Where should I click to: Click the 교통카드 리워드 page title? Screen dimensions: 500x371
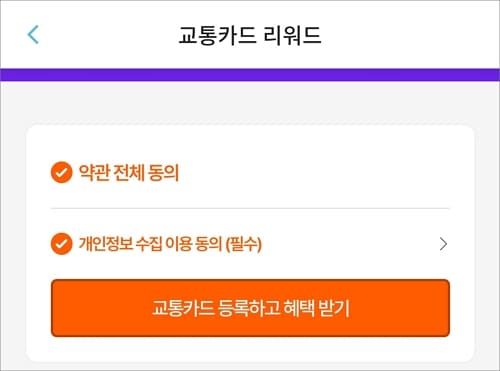250,35
